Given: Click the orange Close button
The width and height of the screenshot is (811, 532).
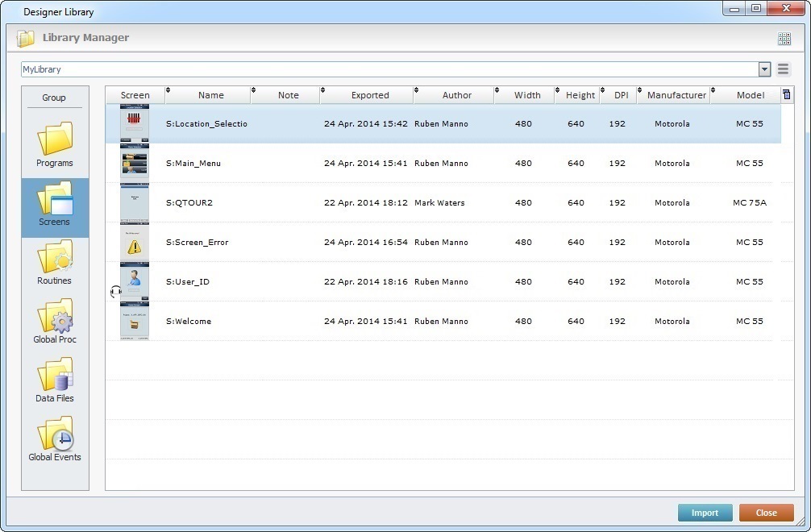Looking at the screenshot, I should (x=766, y=513).
